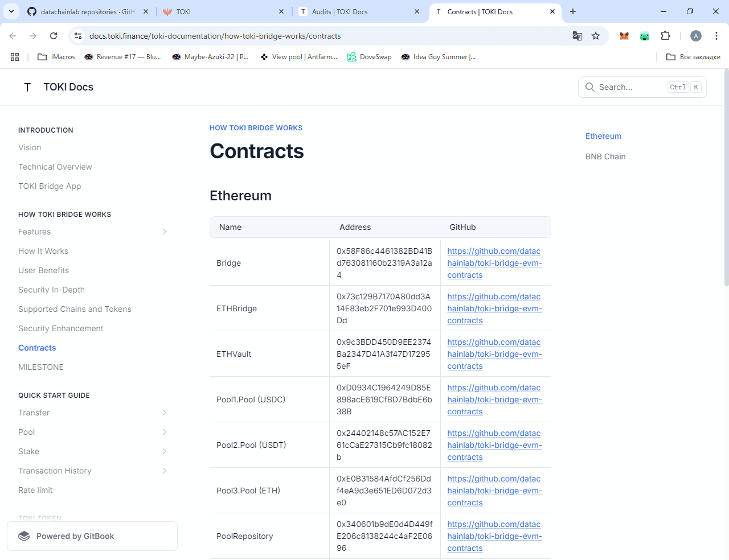
Task: Open the iMacros bookmark folder
Action: coord(56,57)
